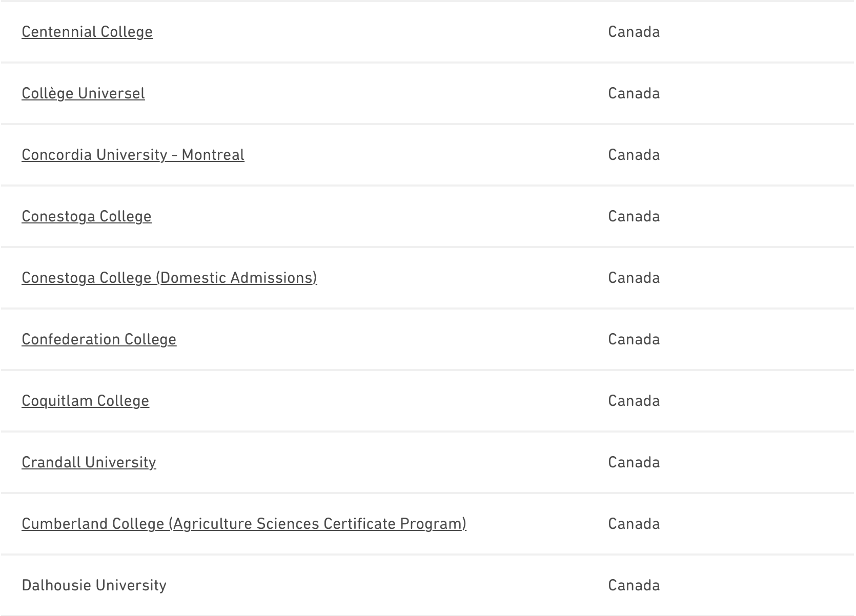This screenshot has height=616, width=856.
Task: Open the Confederation College link
Action: click(99, 339)
